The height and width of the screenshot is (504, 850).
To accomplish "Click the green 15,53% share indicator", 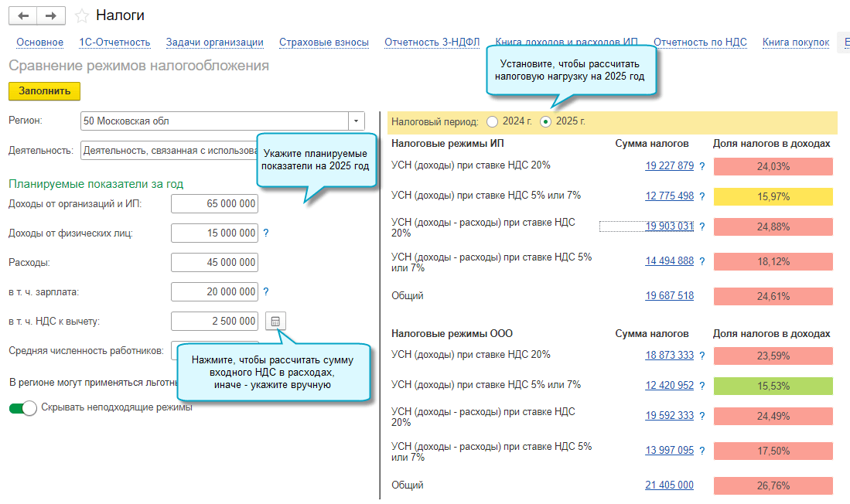I will (773, 385).
